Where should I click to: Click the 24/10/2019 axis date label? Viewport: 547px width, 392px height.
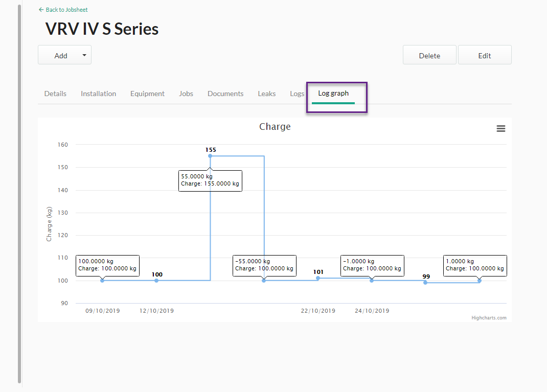pyautogui.click(x=372, y=311)
